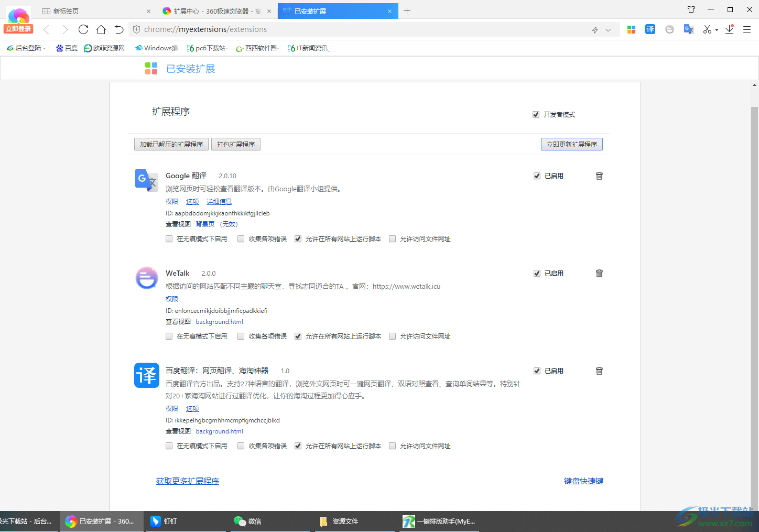This screenshot has height=532, width=759.
Task: Remove WeTalk extension using trash icon
Action: click(x=599, y=274)
